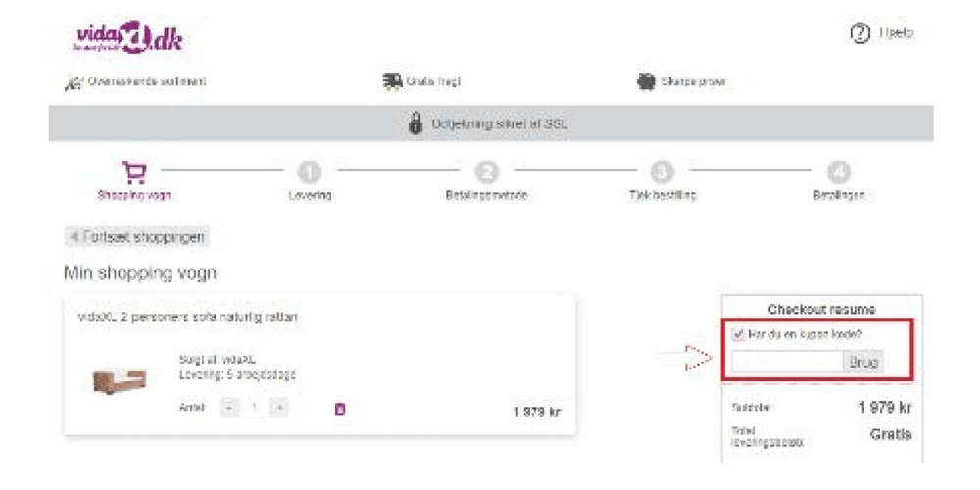Select step 4 Betalingen
Screen dimensions: 980x490
pos(839,172)
